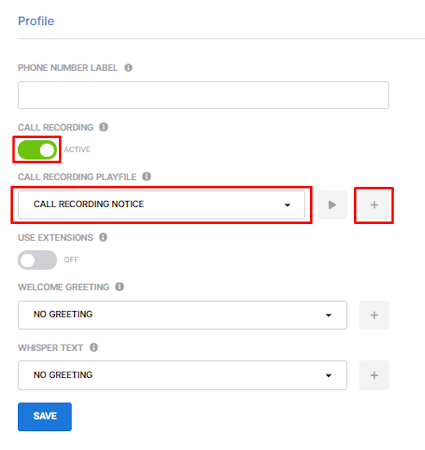Viewport: 425px width, 450px height.
Task: Click the Welcome Greeting info icon
Action: 119,286
